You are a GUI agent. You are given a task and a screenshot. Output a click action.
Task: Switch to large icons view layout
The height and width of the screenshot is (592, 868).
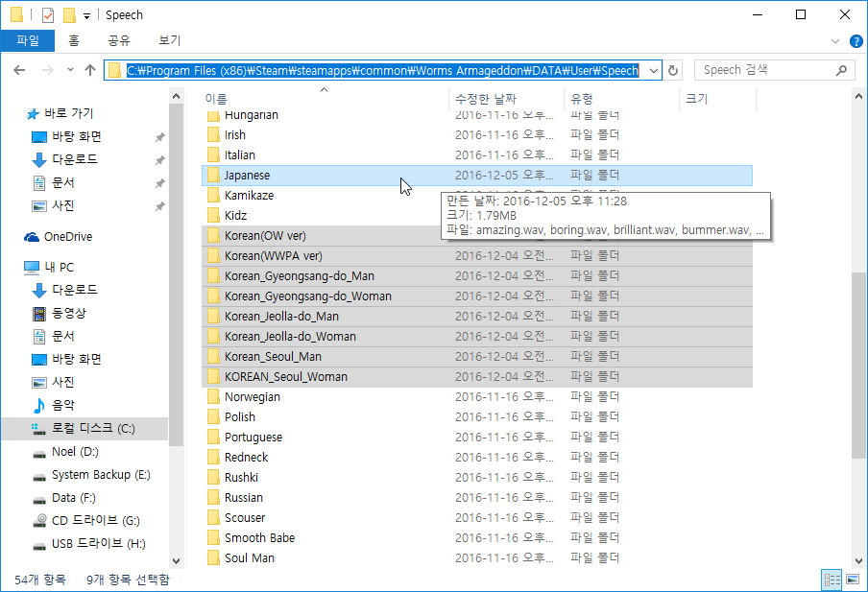853,580
